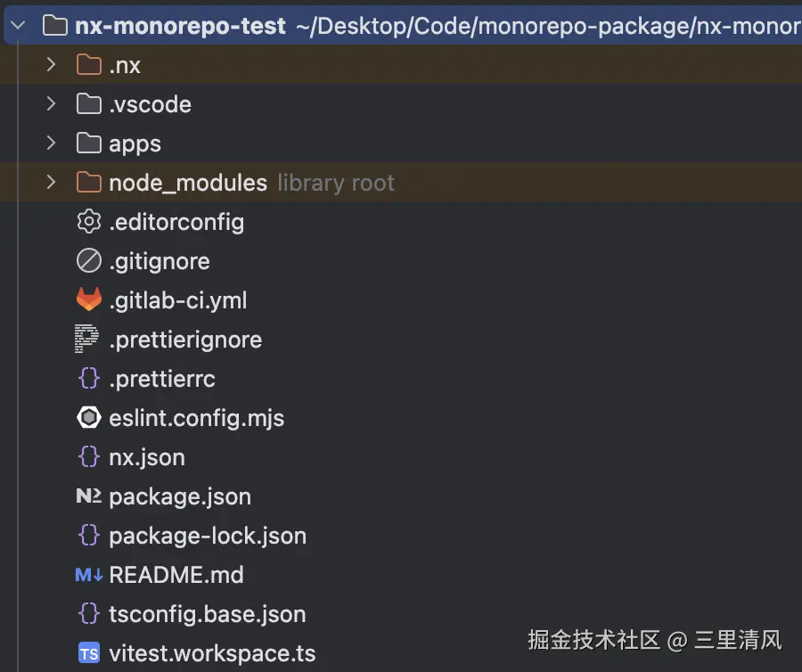The width and height of the screenshot is (802, 672).
Task: Open the .prettierrc file
Action: point(162,380)
